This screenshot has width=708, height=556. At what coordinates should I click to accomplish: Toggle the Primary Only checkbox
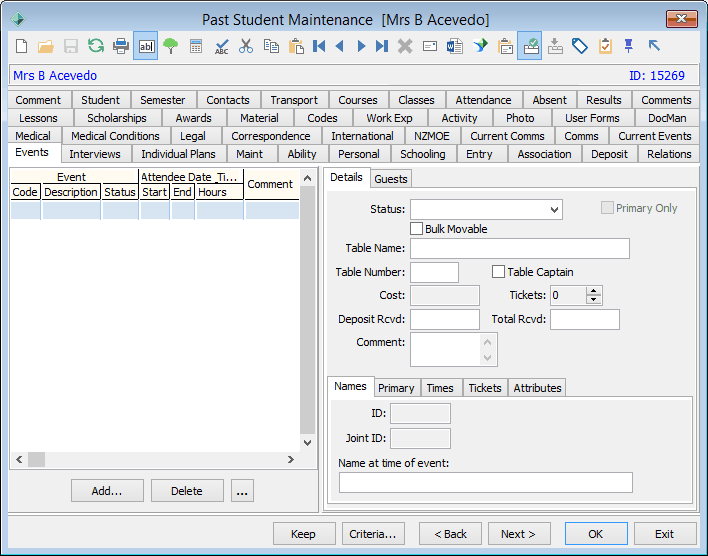point(607,208)
